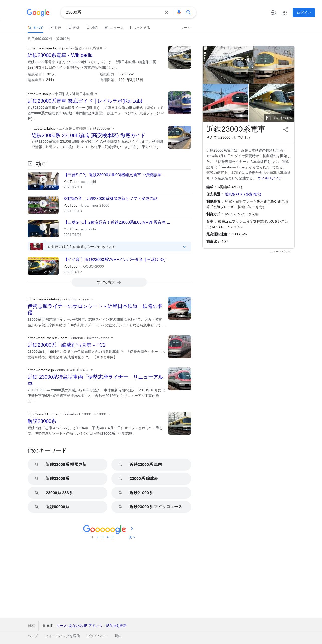Open the もっと見る menu

(140, 28)
